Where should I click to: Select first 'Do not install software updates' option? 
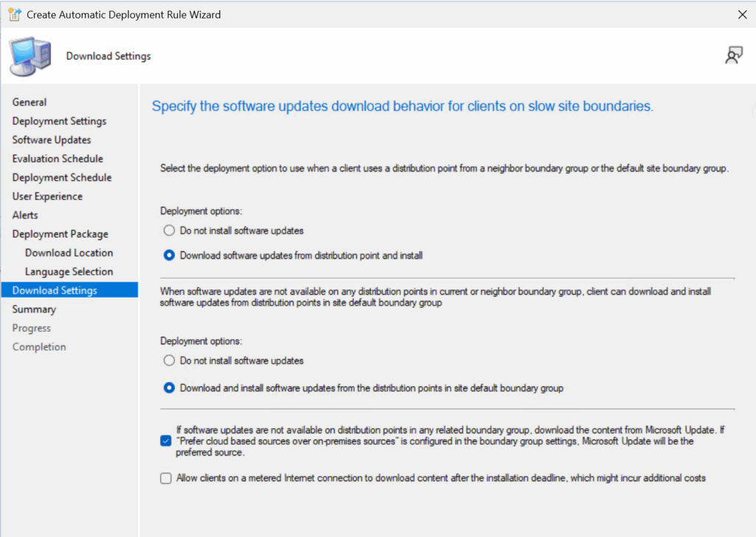(x=169, y=230)
